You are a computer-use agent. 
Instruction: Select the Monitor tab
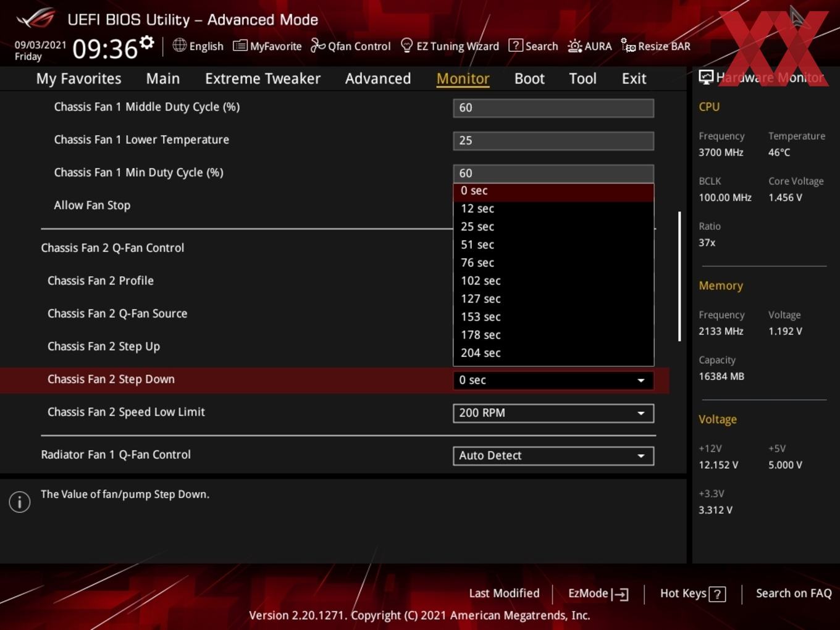tap(463, 78)
